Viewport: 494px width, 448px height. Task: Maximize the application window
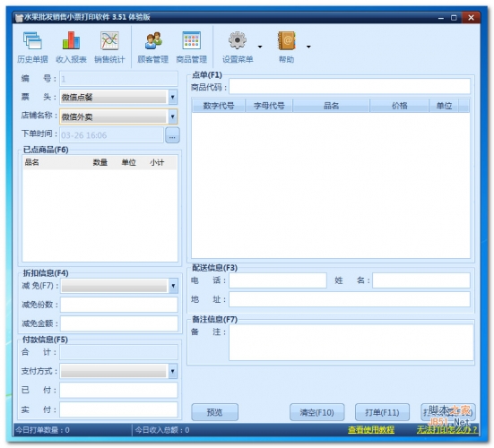pyautogui.click(x=454, y=18)
